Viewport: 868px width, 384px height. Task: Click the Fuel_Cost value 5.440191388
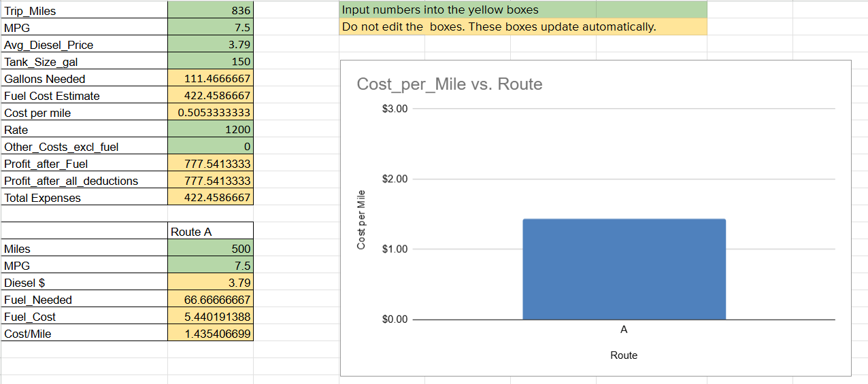coord(210,317)
